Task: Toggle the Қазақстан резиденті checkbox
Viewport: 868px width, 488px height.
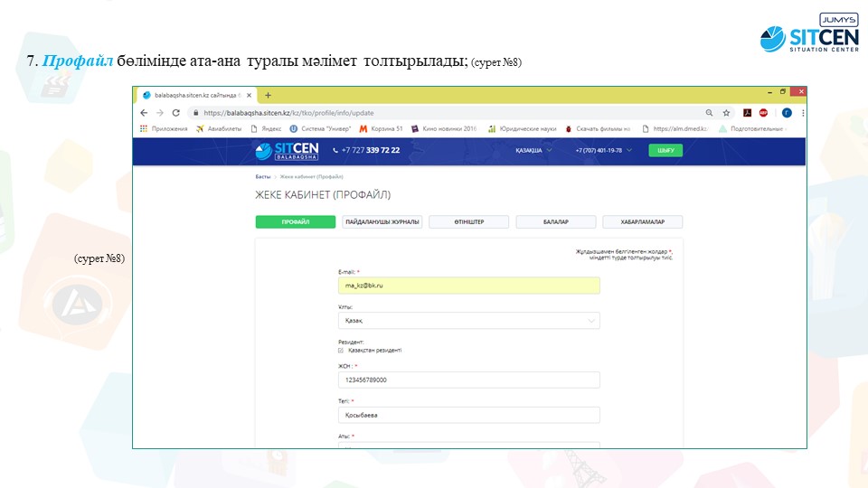Action: pyautogui.click(x=341, y=350)
